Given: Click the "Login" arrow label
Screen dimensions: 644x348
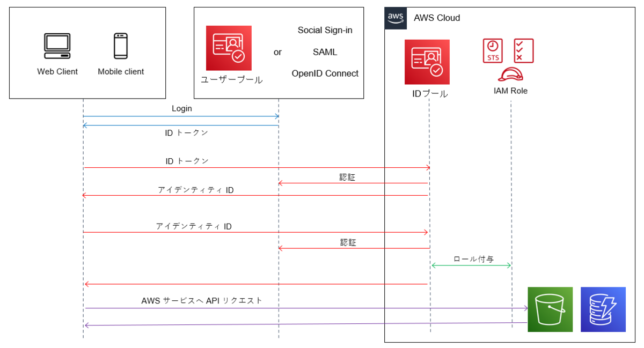Looking at the screenshot, I should click(182, 108).
